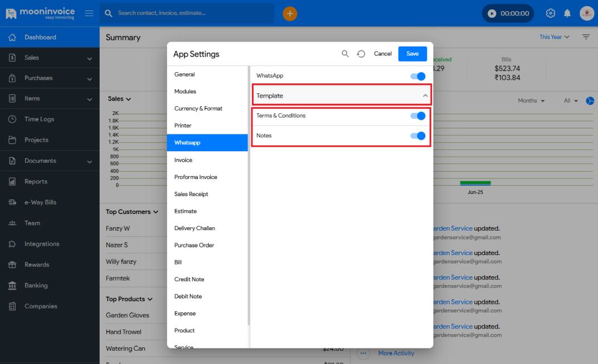This screenshot has width=598, height=364.
Task: Click the Banking building icon
Action: coord(12,286)
